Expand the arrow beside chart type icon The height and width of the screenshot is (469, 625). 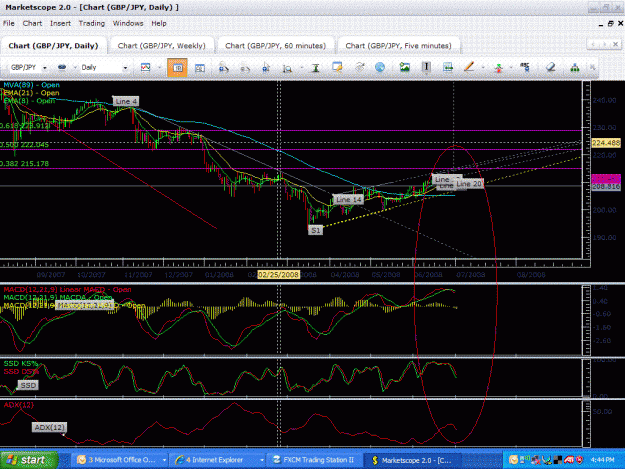click(159, 68)
